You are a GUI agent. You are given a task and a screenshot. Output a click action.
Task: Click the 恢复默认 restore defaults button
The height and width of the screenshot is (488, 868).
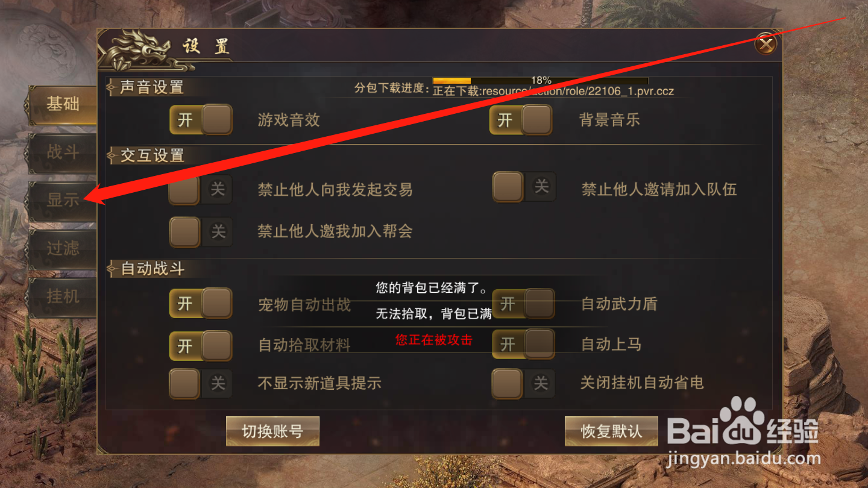(x=611, y=431)
